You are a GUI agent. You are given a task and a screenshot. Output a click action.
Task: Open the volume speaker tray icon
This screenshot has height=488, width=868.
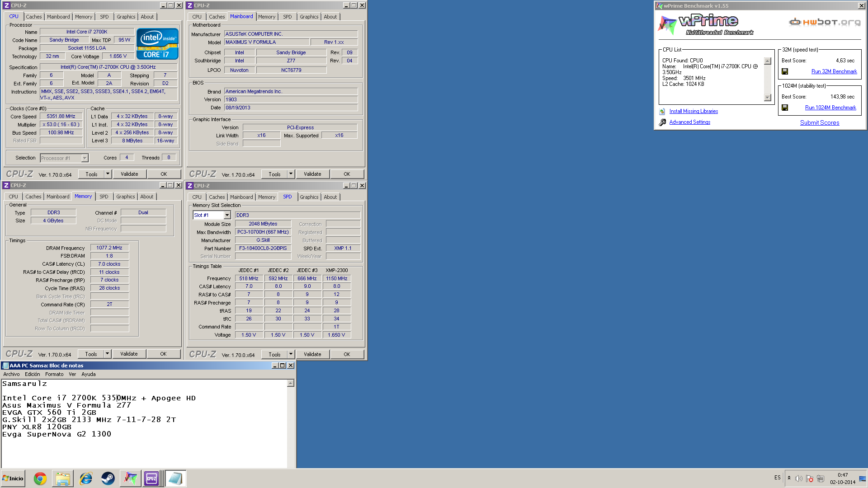[x=799, y=479]
